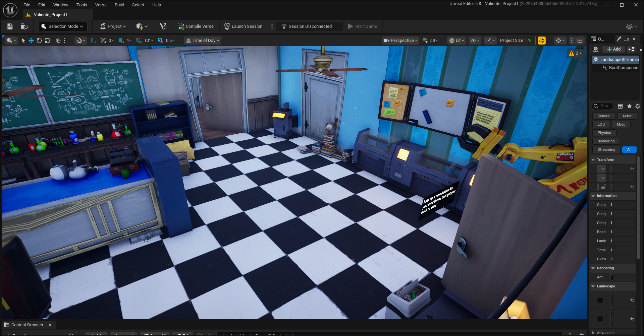Open the Build menu
644x336 pixels.
(119, 5)
